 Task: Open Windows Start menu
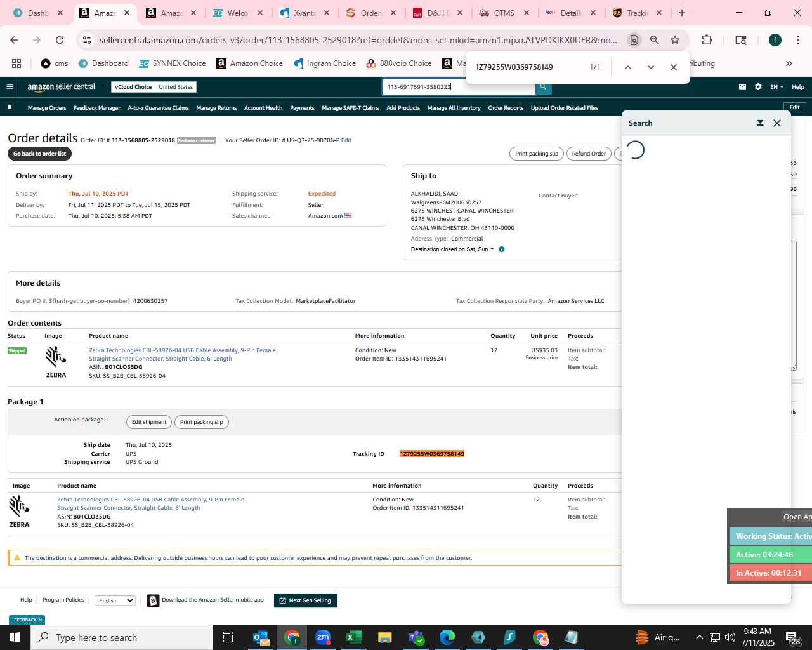tap(15, 637)
